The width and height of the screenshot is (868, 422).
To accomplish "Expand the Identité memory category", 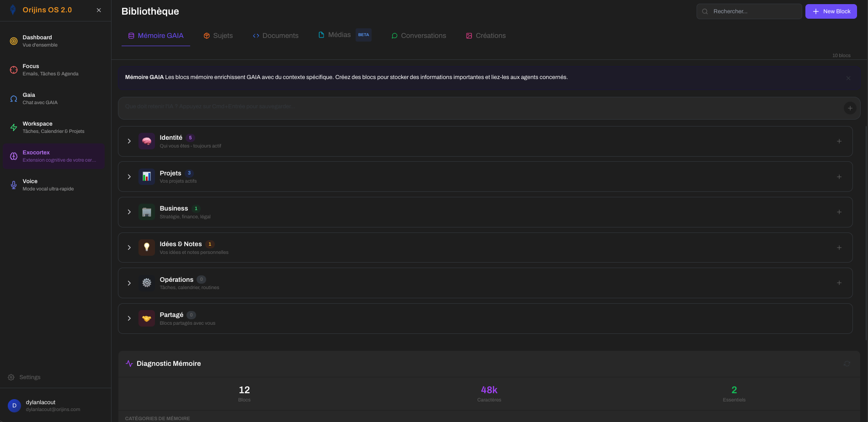I will pyautogui.click(x=129, y=141).
